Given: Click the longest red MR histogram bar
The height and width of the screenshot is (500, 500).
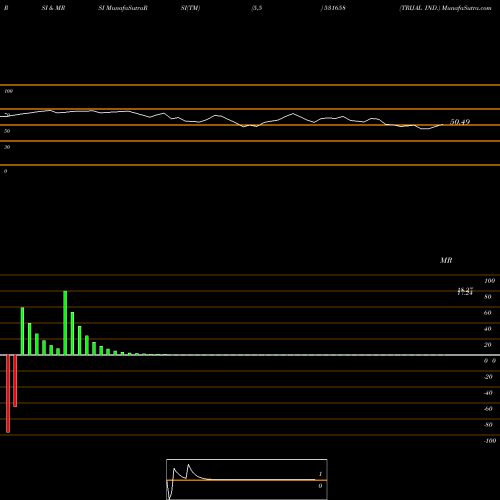Looking at the screenshot, I should 8,394.
